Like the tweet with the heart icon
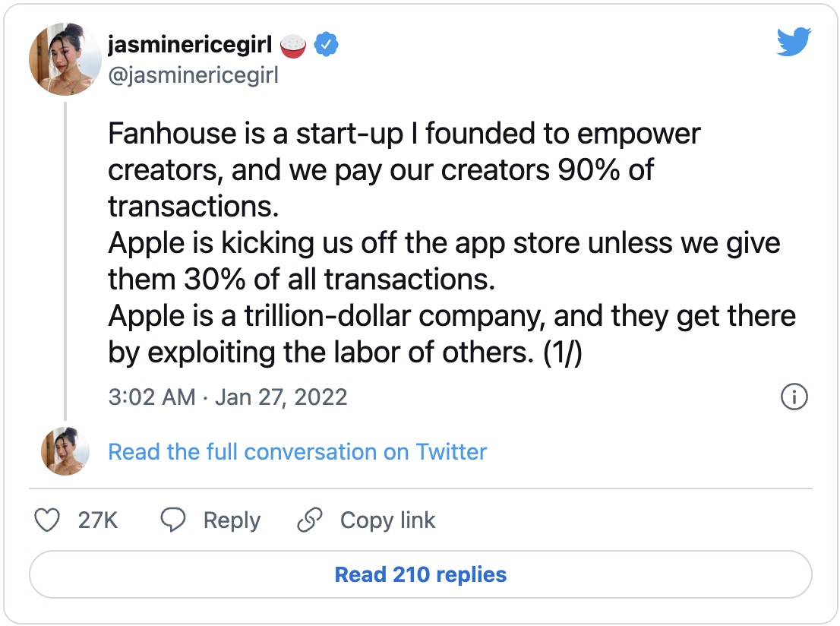 pyautogui.click(x=49, y=520)
